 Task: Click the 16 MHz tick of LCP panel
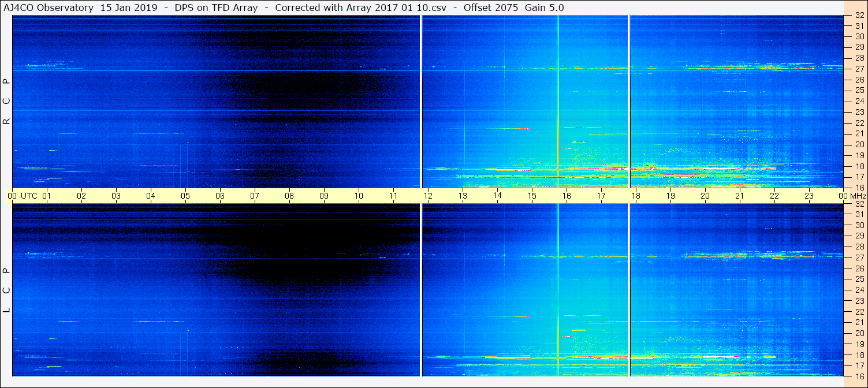859,376
